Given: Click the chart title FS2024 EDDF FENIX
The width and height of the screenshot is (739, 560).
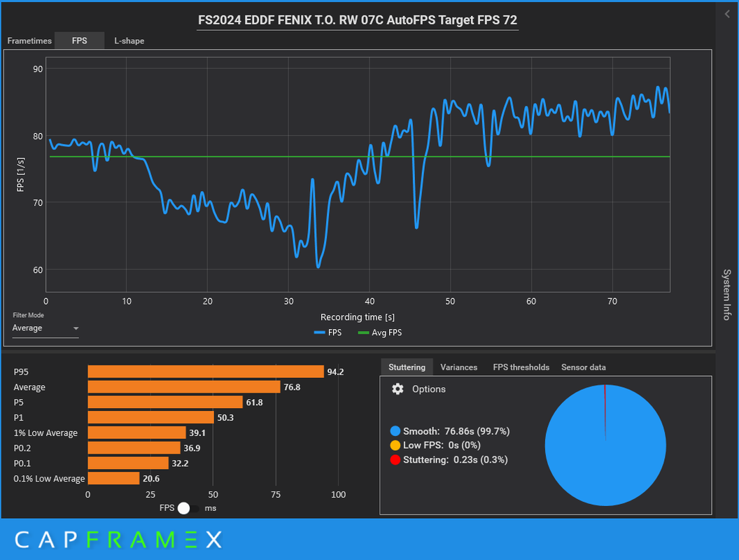Looking at the screenshot, I should tap(357, 20).
